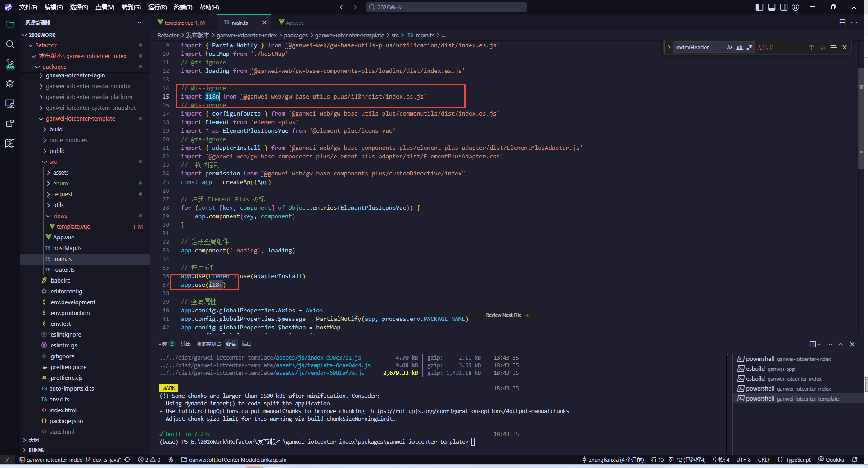Screen dimensions: 868x468
Task: Navigate back with the title bar arrow
Action: [x=341, y=7]
